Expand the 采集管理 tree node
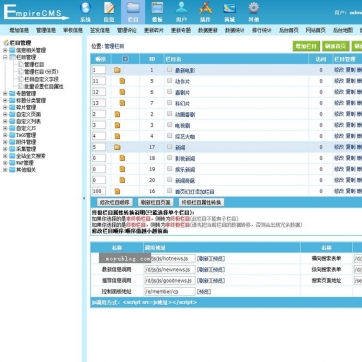 [5, 149]
